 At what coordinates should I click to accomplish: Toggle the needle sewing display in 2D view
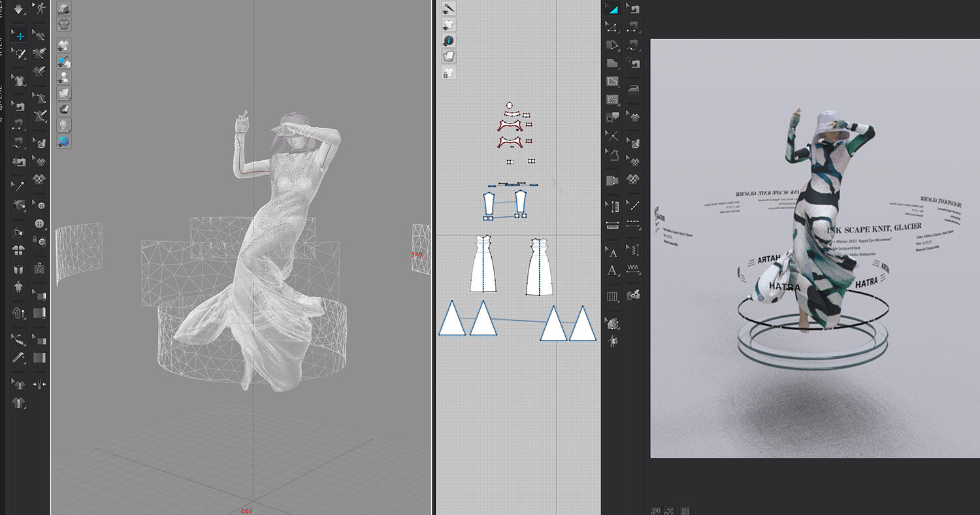tap(449, 8)
